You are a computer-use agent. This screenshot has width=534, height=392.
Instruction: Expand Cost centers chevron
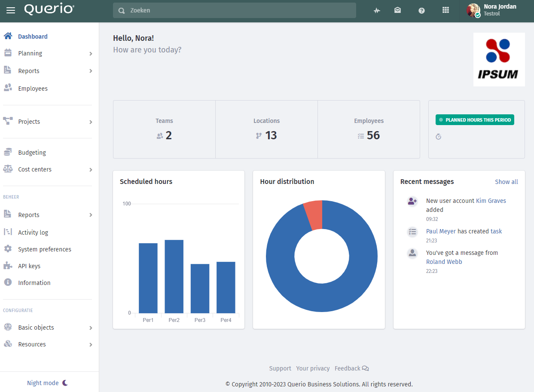(x=91, y=170)
